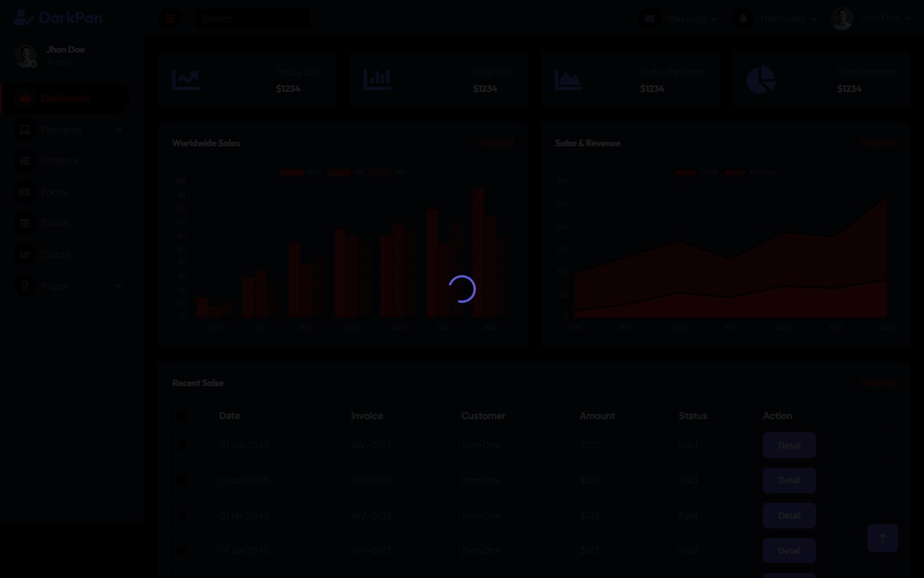The image size is (924, 578).
Task: Click the Total Sale bar chart icon
Action: tap(378, 80)
